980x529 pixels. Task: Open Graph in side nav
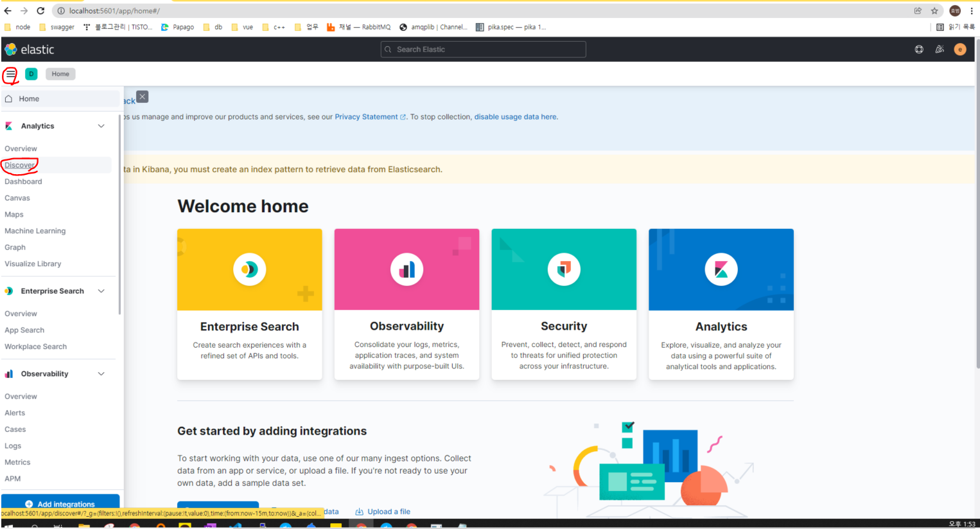(x=15, y=247)
